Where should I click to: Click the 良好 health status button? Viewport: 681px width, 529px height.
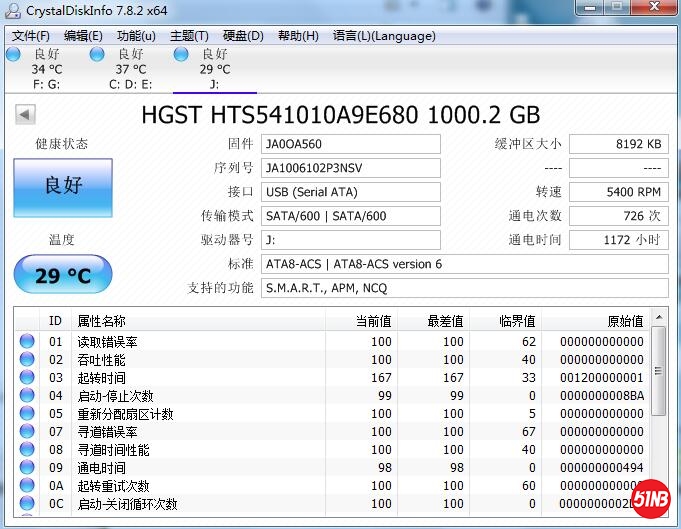click(x=62, y=186)
